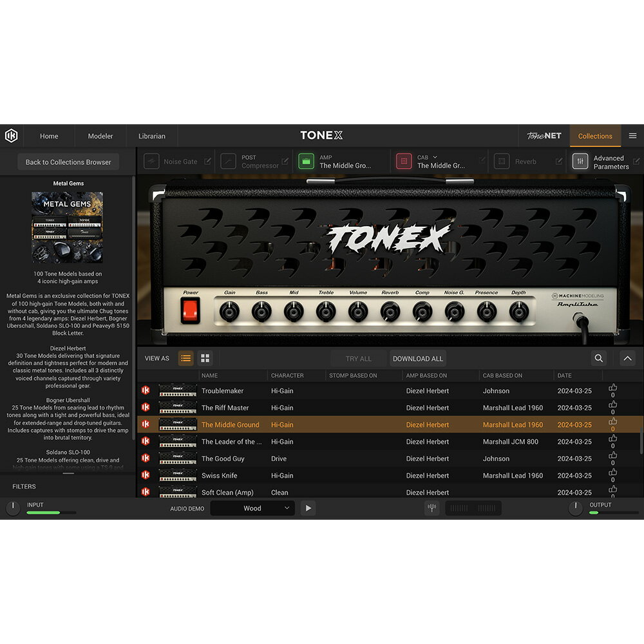The image size is (644, 644).
Task: Click IK badge on Troublemaker row
Action: point(146,390)
